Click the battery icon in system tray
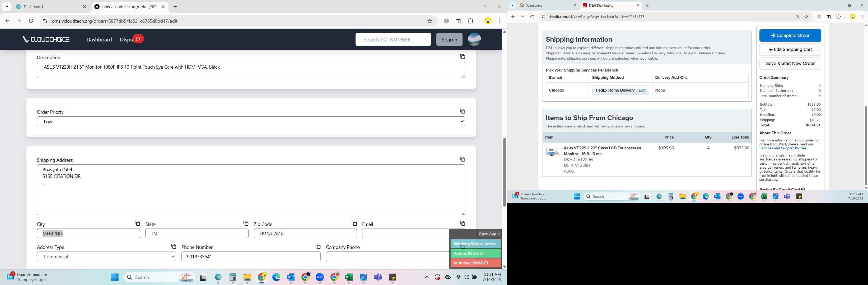Screen dimensions: 868x285 click(x=474, y=277)
